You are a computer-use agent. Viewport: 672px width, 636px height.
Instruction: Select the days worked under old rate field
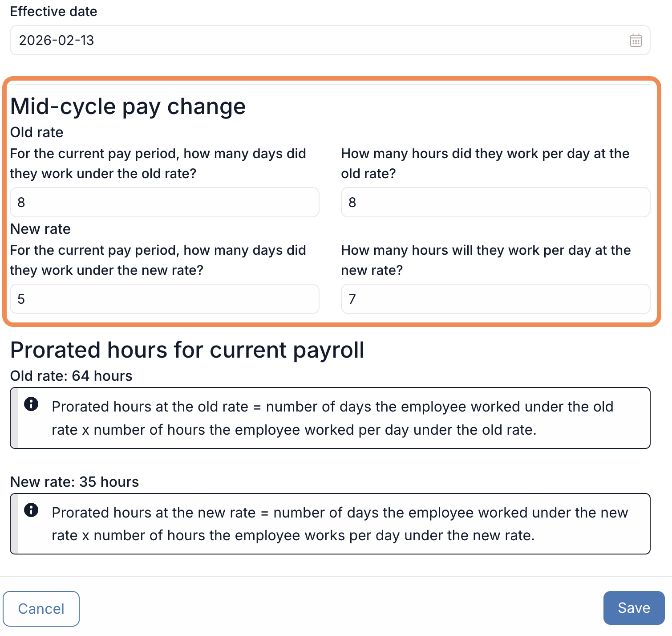tap(165, 202)
